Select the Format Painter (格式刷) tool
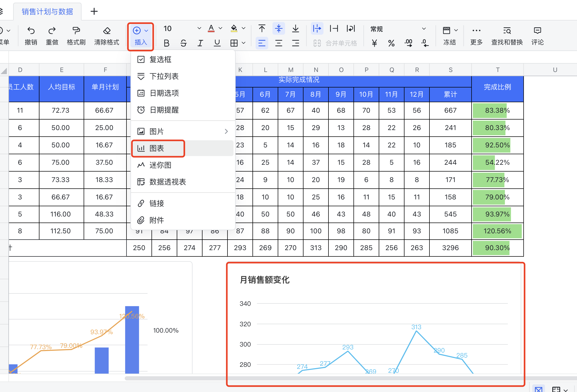 76,31
